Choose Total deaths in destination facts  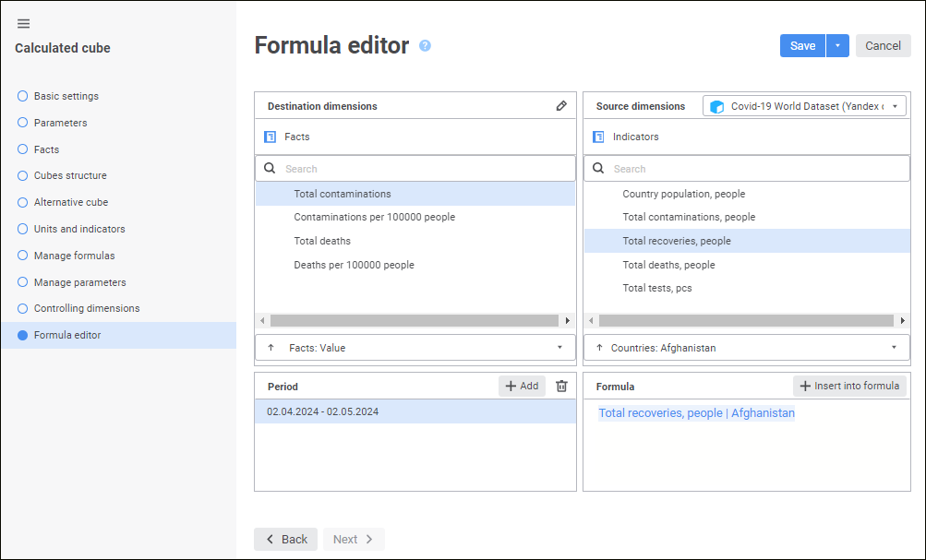[322, 241]
